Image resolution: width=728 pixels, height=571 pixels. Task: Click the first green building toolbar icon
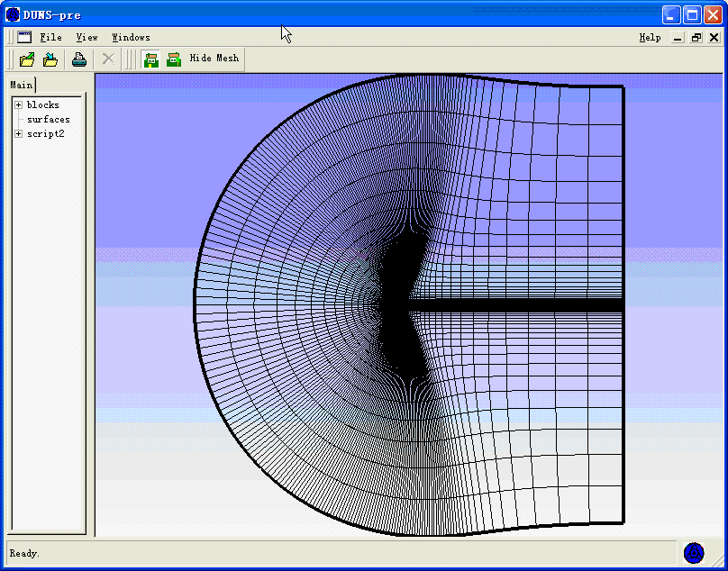(151, 59)
